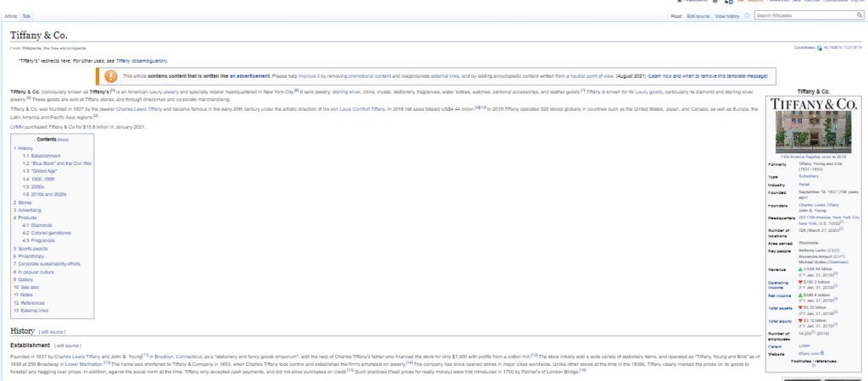Go to Corporate sustainability efforts

pyautogui.click(x=47, y=264)
